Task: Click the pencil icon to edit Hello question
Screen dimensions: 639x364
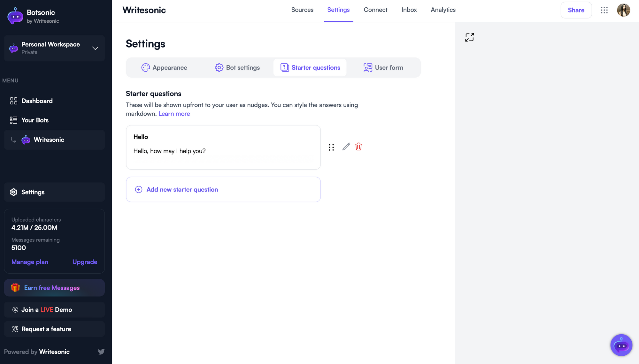Action: click(x=346, y=147)
